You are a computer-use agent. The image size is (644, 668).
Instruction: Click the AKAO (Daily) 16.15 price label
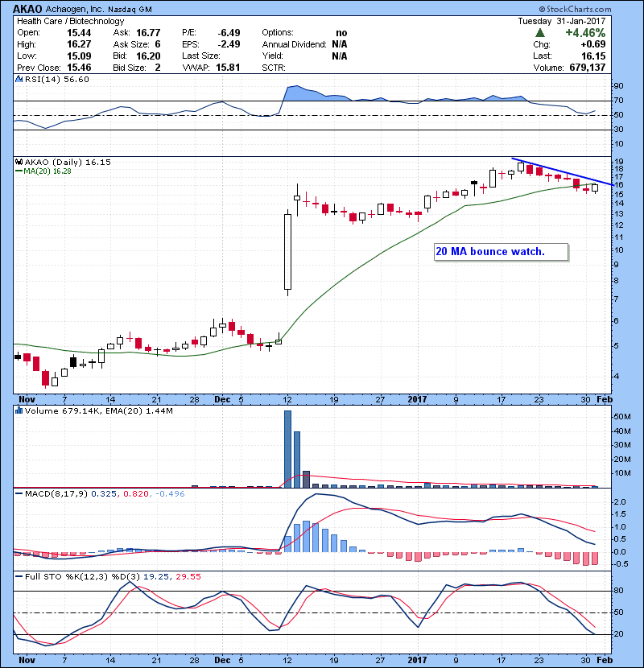68,163
